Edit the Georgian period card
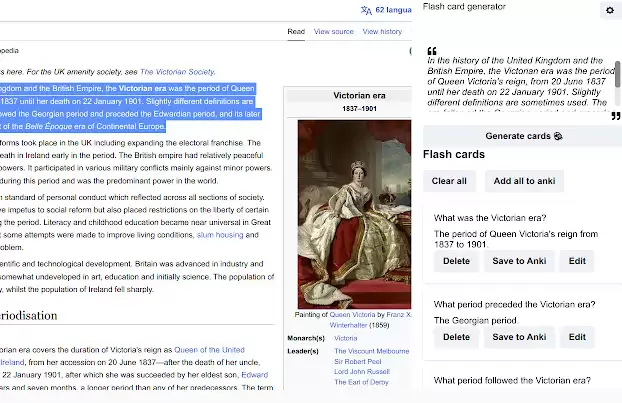Image resolution: width=622 pixels, height=403 pixels. tap(577, 337)
